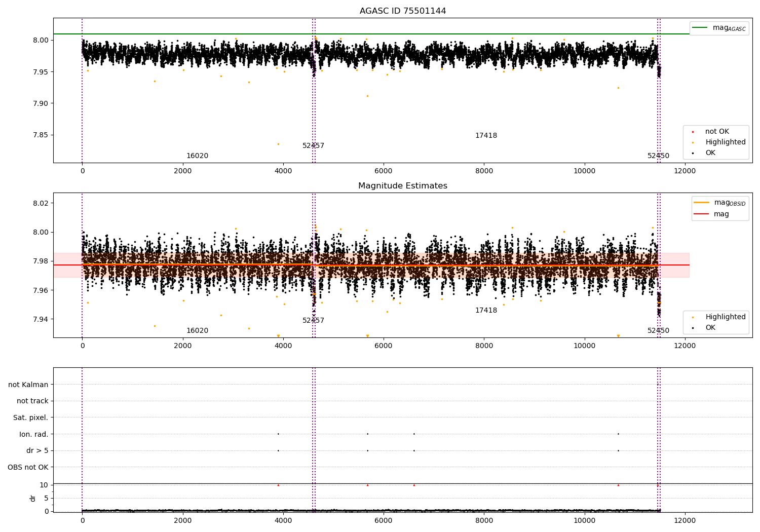Click the 'Sat. pixel.' row label

point(31,418)
